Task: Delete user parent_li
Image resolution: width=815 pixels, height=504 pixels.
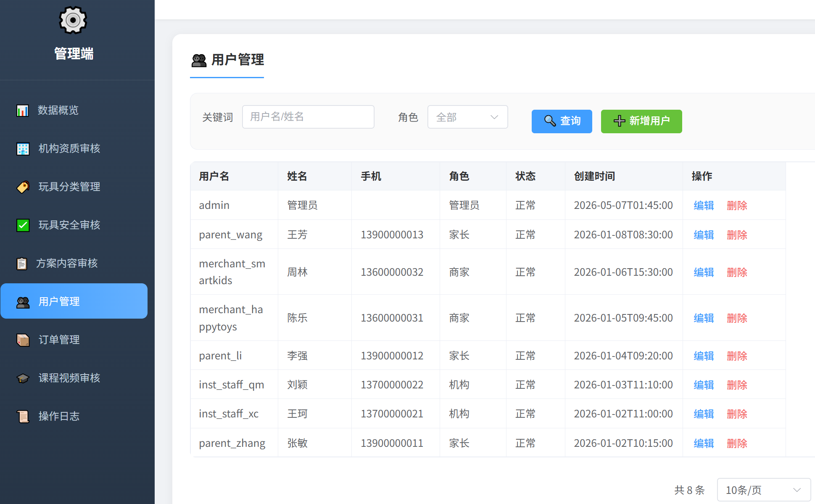Action: [x=737, y=356]
